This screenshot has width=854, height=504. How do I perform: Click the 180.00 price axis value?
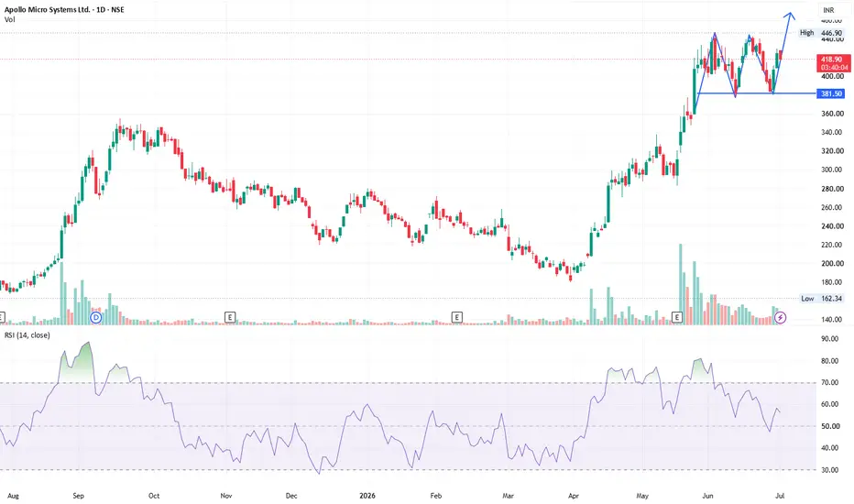[832, 282]
